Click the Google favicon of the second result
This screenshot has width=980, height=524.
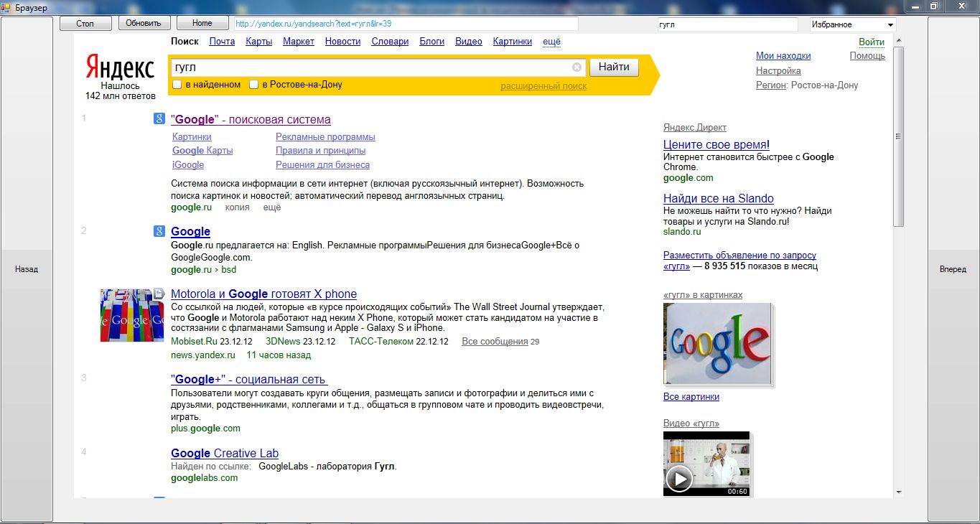[x=159, y=231]
